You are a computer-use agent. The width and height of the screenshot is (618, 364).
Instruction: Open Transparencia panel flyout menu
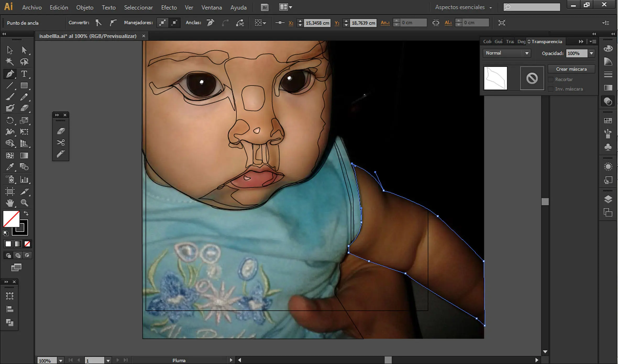click(x=593, y=42)
